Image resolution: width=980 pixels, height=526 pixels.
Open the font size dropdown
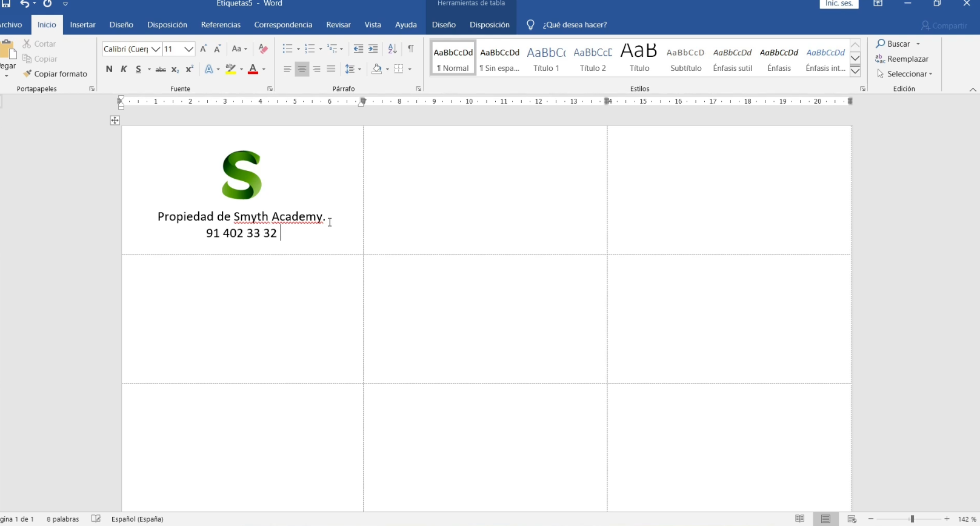tap(188, 49)
